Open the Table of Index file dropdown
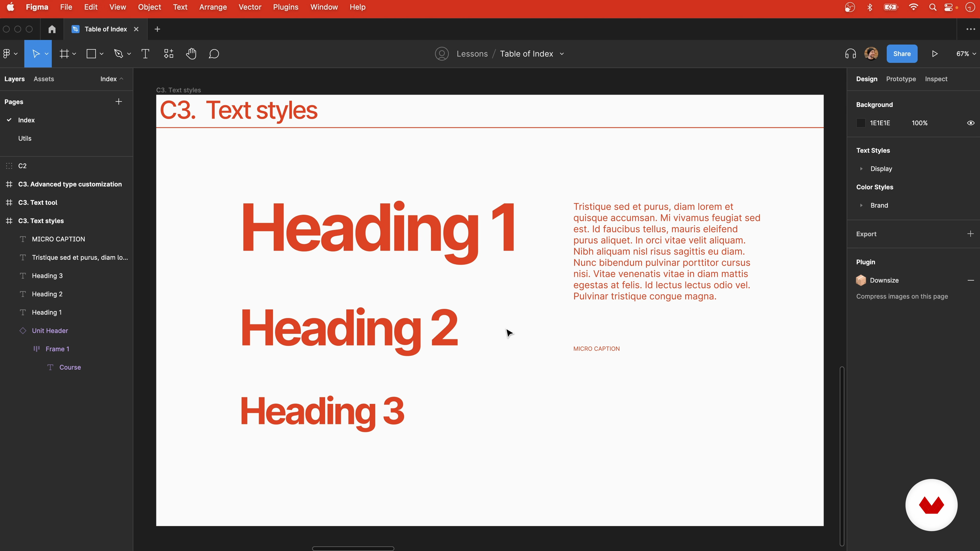980x551 pixels. click(x=562, y=54)
